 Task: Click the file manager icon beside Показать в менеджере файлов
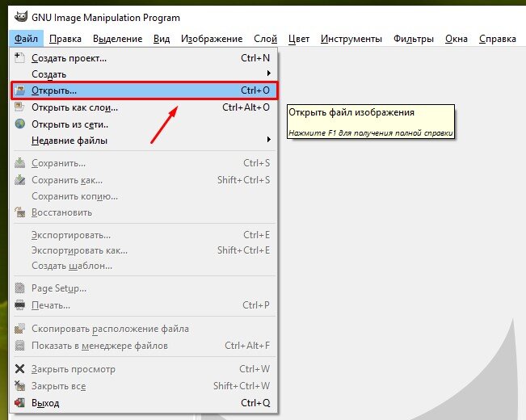pyautogui.click(x=19, y=345)
